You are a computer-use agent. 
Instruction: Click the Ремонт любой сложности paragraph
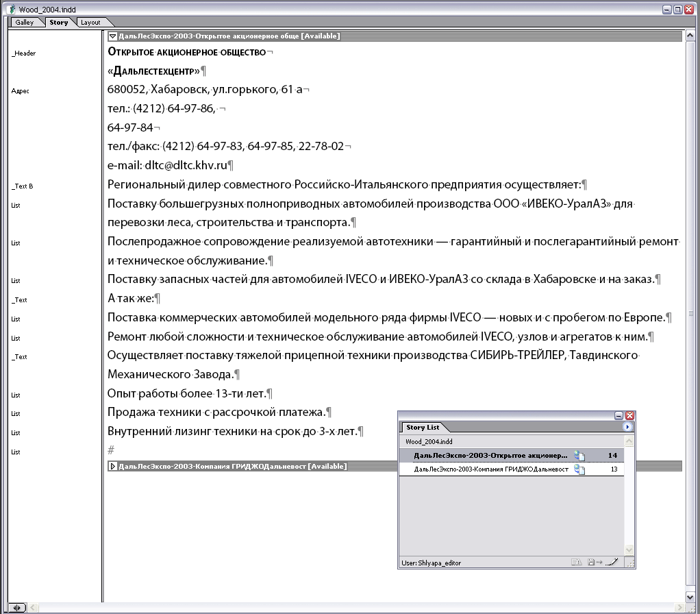[377, 336]
